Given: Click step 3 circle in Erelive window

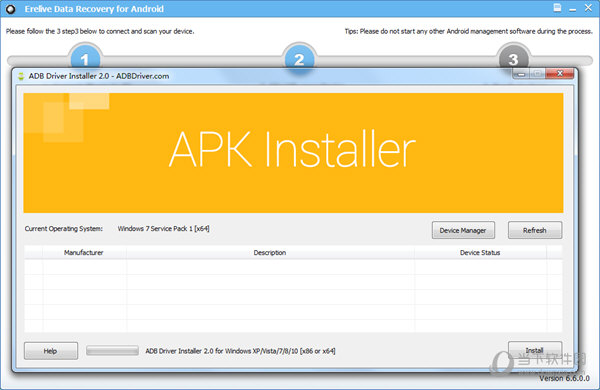Looking at the screenshot, I should tap(514, 57).
